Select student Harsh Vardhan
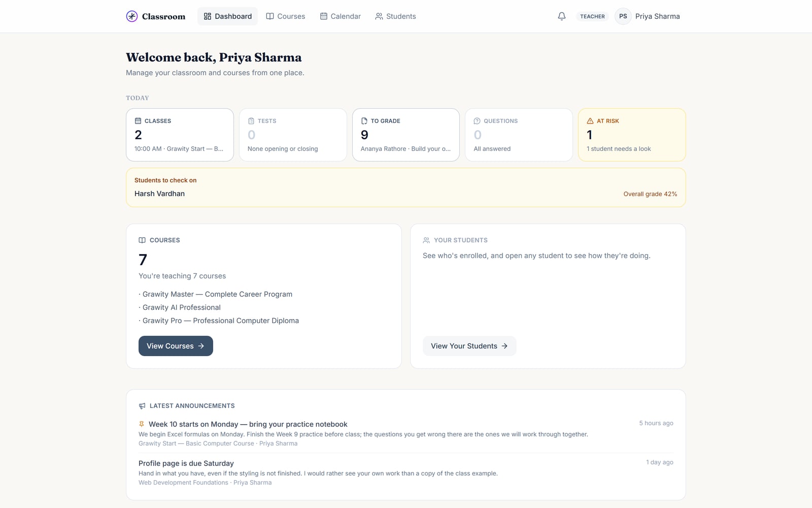The width and height of the screenshot is (812, 508). click(159, 194)
